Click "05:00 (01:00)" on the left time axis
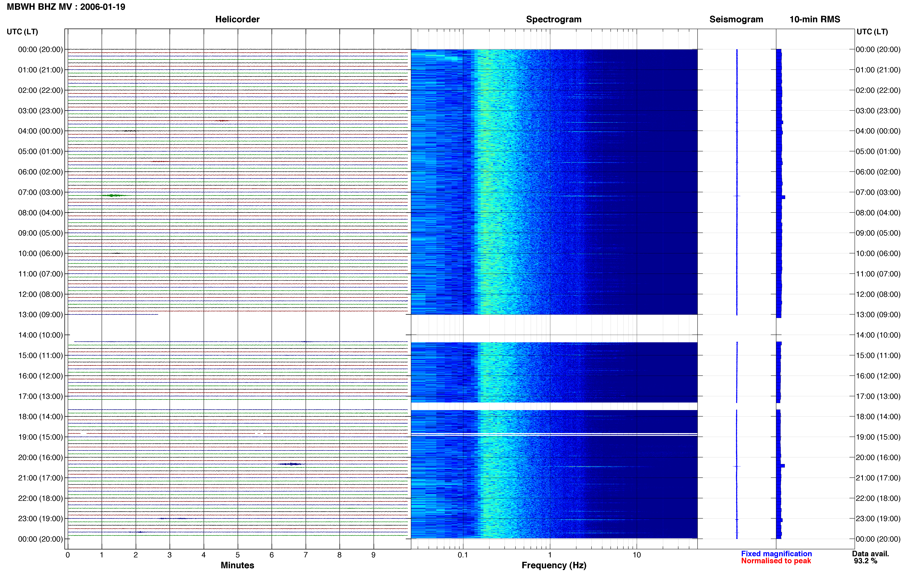This screenshot has width=924, height=578. [x=41, y=151]
